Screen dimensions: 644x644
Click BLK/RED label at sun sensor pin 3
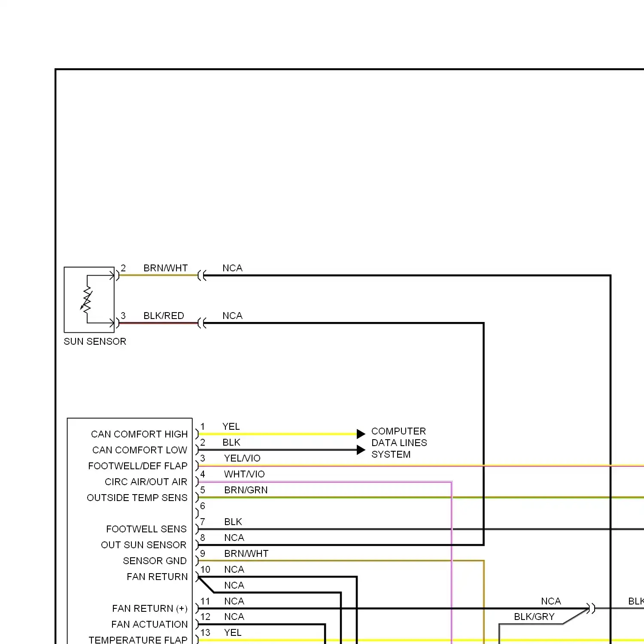(x=164, y=316)
